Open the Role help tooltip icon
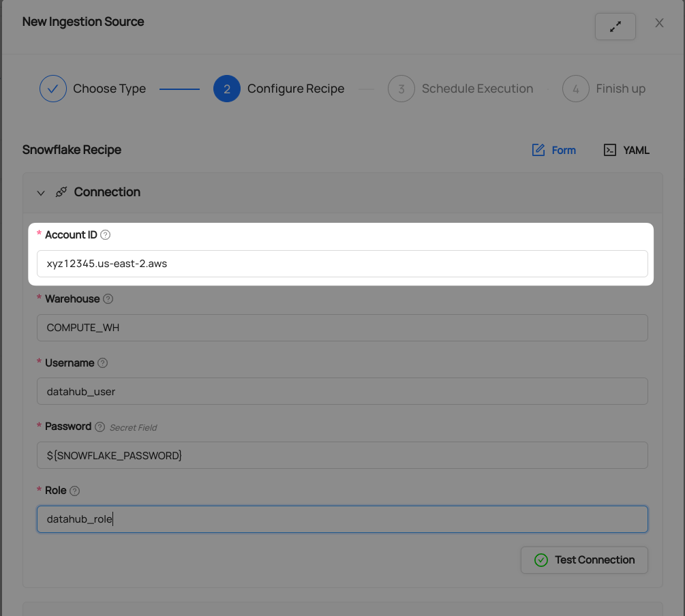The height and width of the screenshot is (616, 685). (75, 491)
